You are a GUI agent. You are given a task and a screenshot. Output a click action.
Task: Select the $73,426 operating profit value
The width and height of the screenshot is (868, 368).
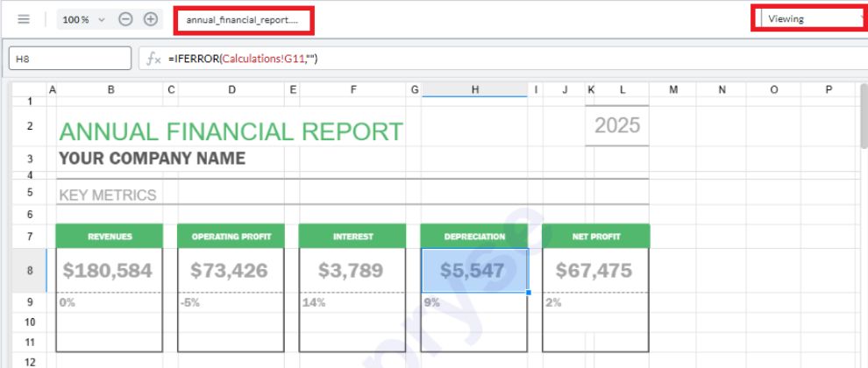click(229, 271)
